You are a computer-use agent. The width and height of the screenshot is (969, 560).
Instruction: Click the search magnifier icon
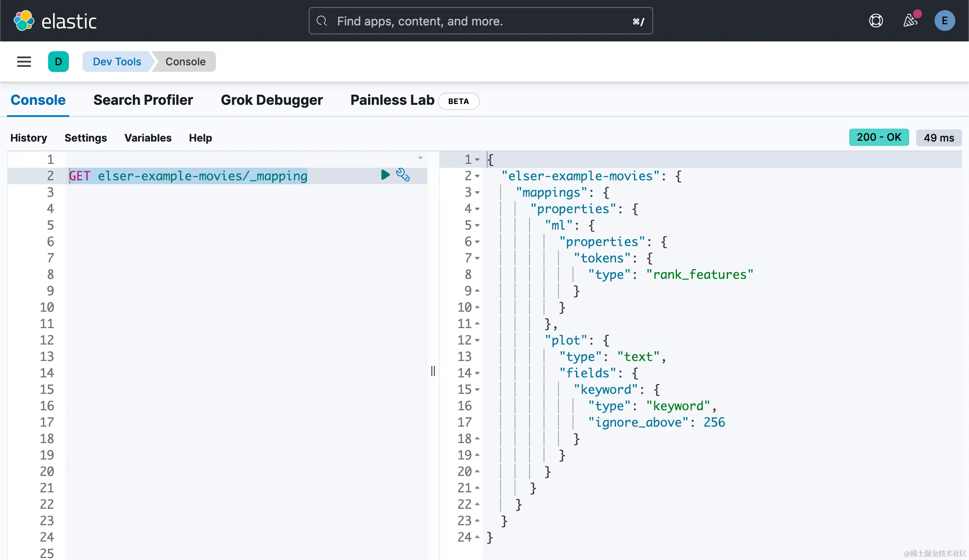[x=322, y=21]
